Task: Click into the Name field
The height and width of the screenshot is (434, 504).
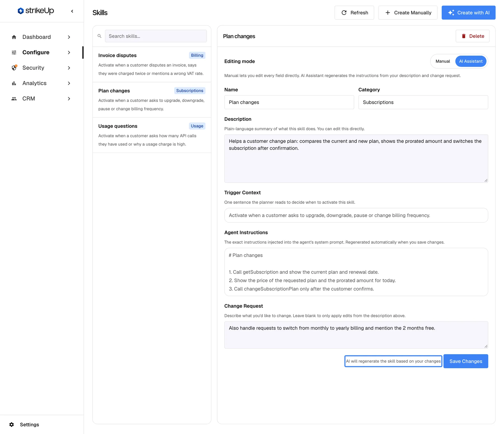Action: coord(289,102)
